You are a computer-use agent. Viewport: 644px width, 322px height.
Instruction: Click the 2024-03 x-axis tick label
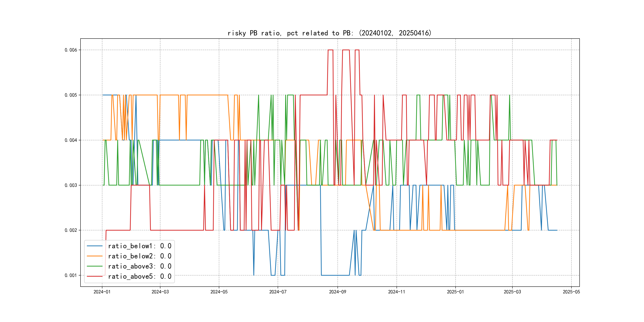click(160, 292)
